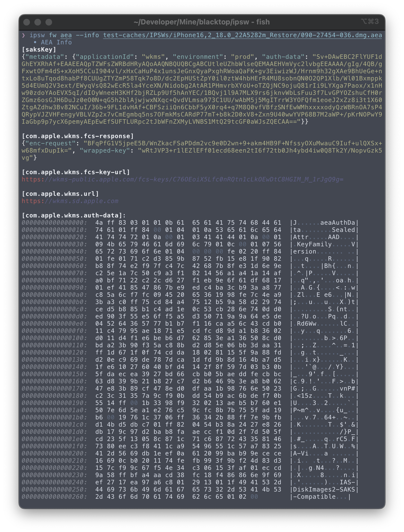This screenshot has height=532, width=404.
Task: Click ASCII column text 'KeyFamily'
Action: (x=314, y=244)
